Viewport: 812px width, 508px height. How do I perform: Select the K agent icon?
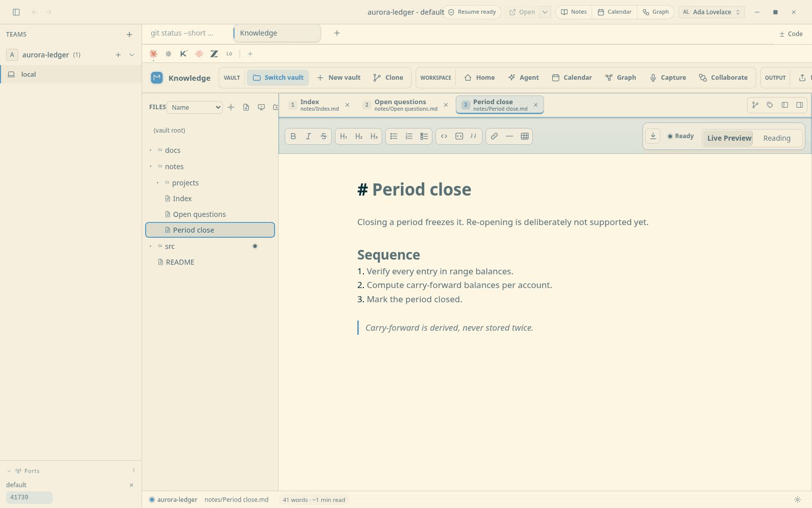coord(184,54)
